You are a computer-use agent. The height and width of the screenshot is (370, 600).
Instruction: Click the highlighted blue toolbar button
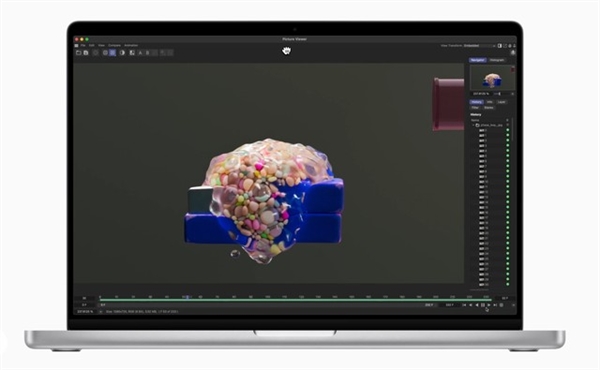point(112,53)
